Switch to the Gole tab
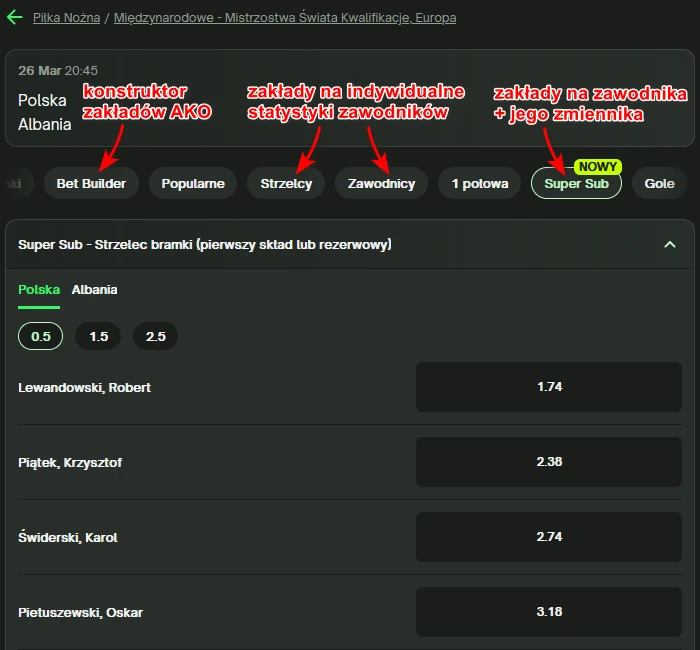The image size is (700, 650). tap(660, 183)
